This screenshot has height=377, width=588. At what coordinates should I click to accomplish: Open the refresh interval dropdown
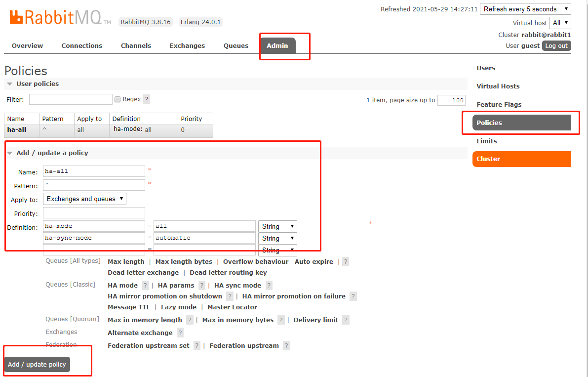[525, 8]
